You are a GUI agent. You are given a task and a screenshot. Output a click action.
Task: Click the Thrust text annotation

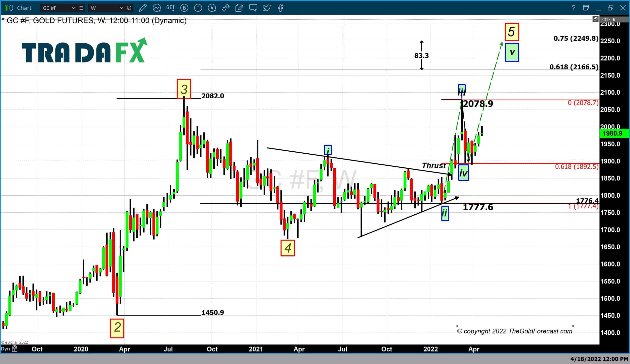coord(434,165)
